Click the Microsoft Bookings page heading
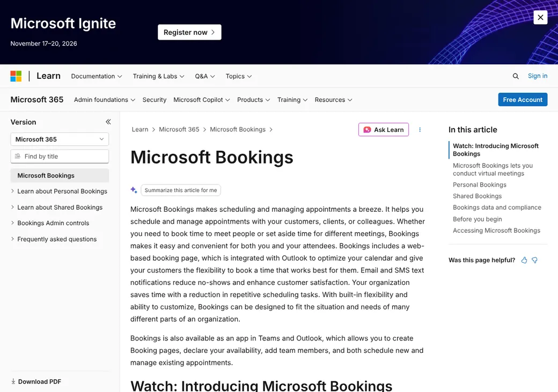This screenshot has width=558, height=392. tap(212, 157)
